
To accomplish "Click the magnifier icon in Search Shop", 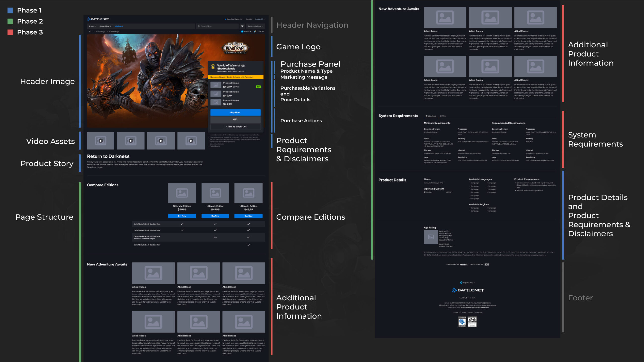I will (199, 26).
